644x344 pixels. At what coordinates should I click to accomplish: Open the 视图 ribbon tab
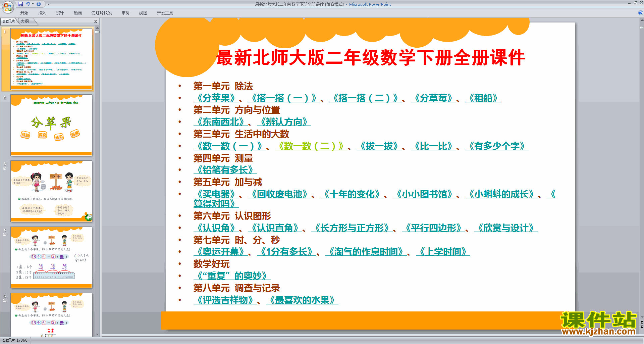tap(143, 13)
